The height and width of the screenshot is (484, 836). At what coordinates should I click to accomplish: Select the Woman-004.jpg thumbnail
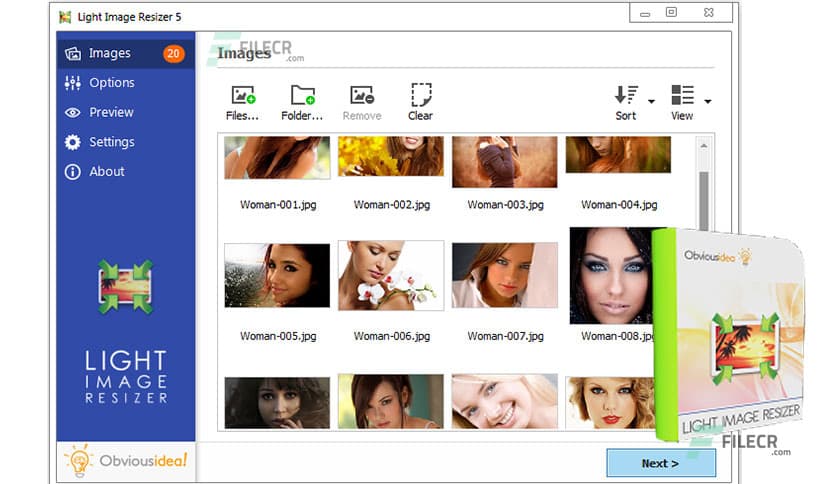pyautogui.click(x=618, y=155)
